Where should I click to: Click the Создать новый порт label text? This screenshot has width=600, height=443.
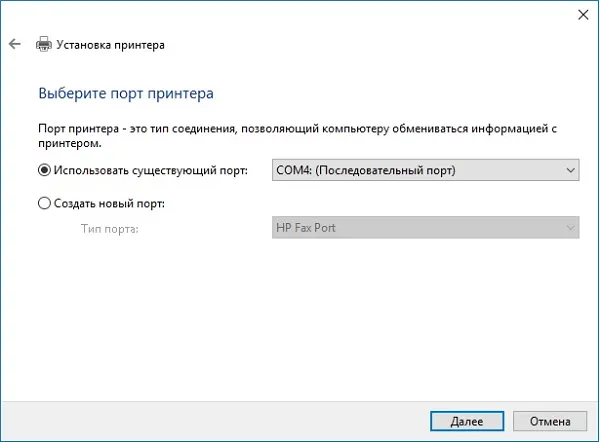pyautogui.click(x=109, y=203)
